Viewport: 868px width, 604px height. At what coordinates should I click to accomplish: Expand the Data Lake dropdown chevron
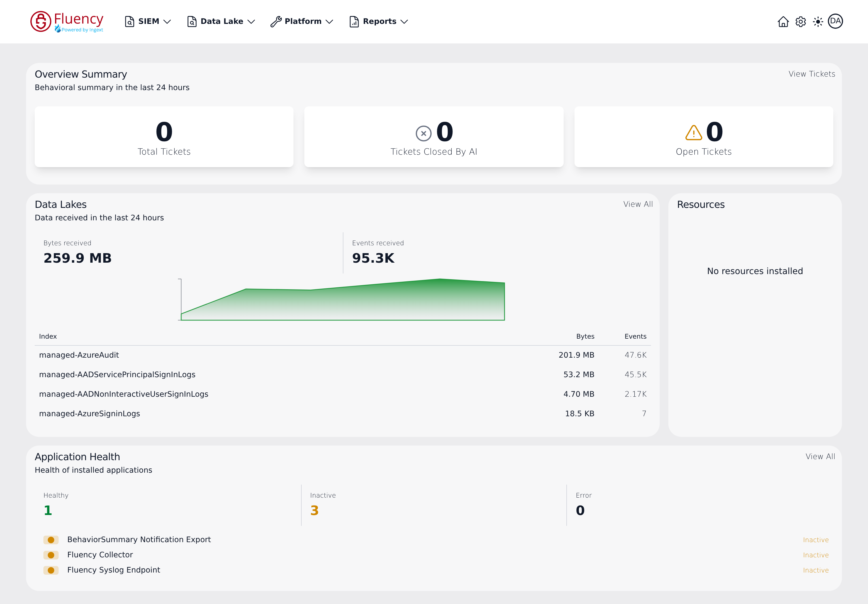(251, 21)
